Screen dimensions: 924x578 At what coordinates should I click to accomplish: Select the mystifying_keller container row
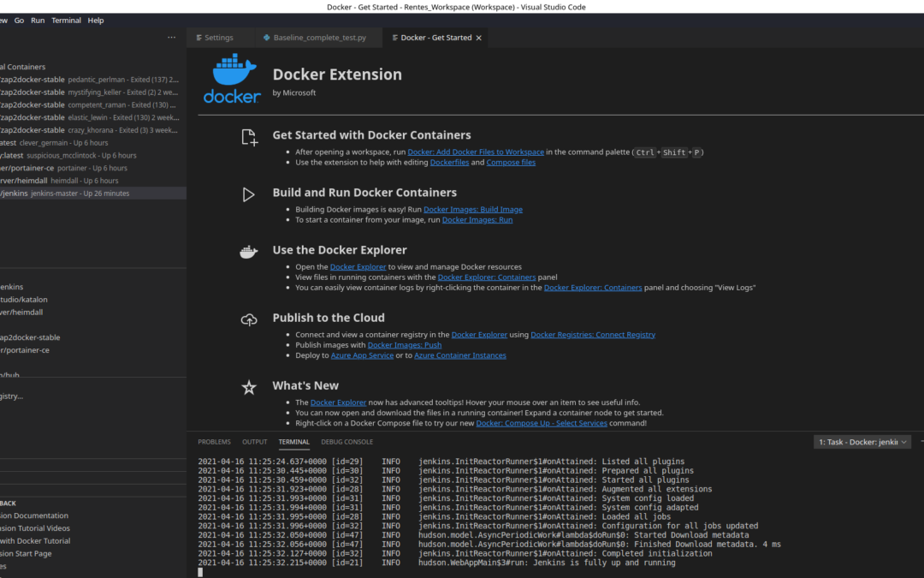93,92
